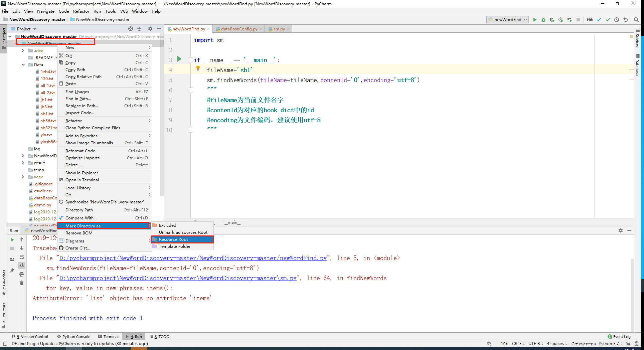
Task: Open the Terminal tool window
Action: point(108,337)
